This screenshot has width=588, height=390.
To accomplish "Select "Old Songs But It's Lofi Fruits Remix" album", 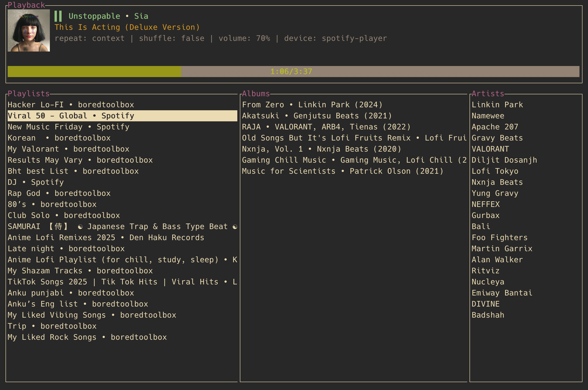I will click(x=354, y=138).
